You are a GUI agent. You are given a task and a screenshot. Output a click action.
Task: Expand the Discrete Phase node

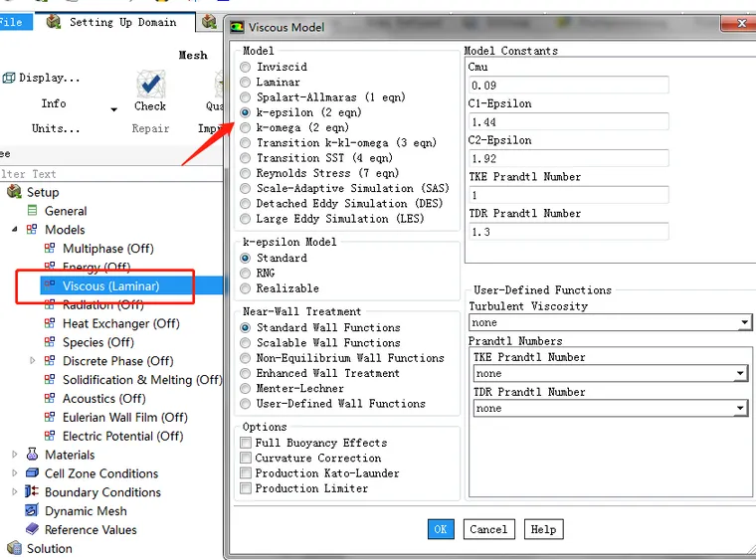click(32, 360)
